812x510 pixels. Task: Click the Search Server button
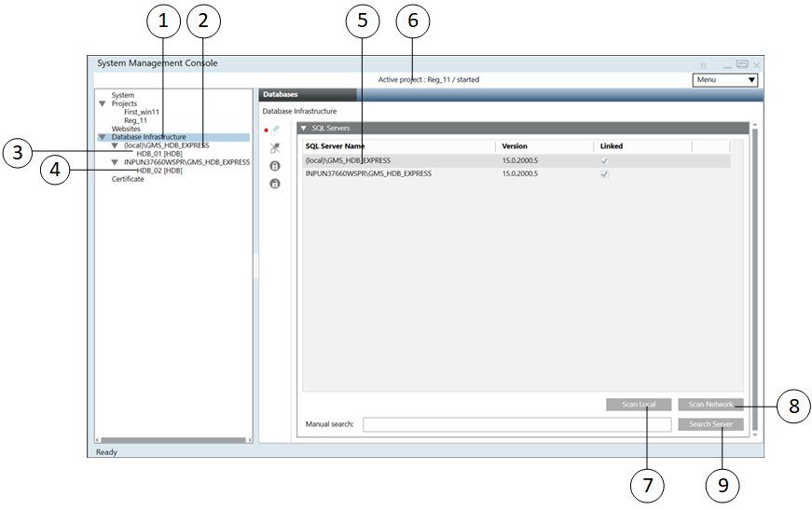[x=710, y=424]
